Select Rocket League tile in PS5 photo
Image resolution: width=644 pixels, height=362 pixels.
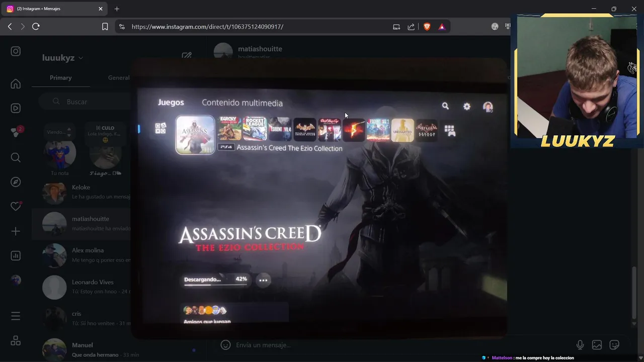point(255,129)
